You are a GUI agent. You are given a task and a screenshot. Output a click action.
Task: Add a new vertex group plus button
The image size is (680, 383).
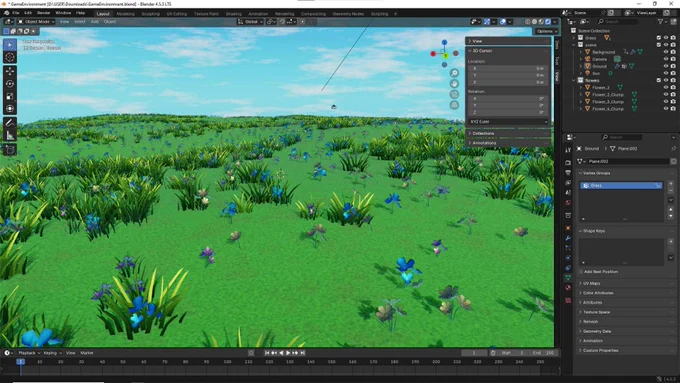tap(671, 184)
